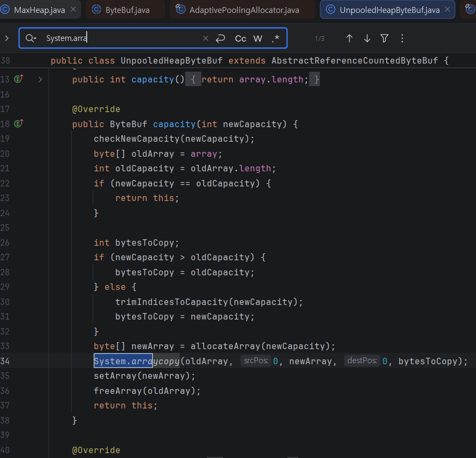
Task: Click the AdaptivePoolingAllocator.java class file icon
Action: pyautogui.click(x=180, y=10)
